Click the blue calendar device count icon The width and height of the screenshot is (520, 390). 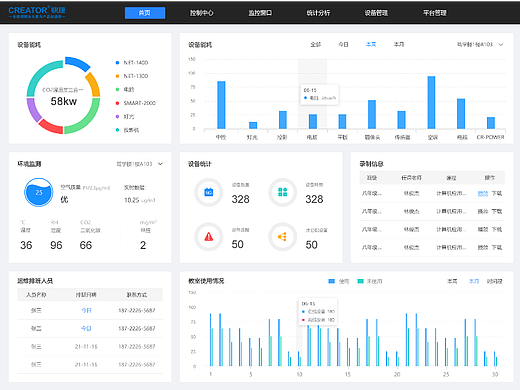(x=209, y=192)
